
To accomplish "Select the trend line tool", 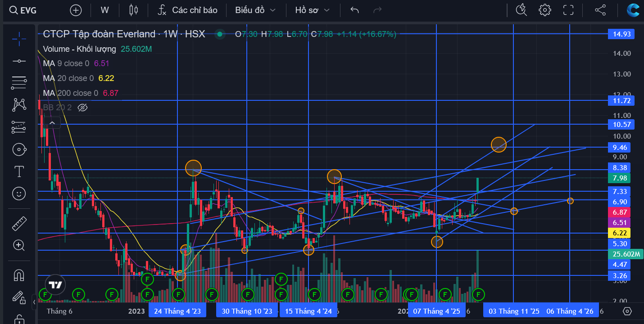I will [19, 61].
